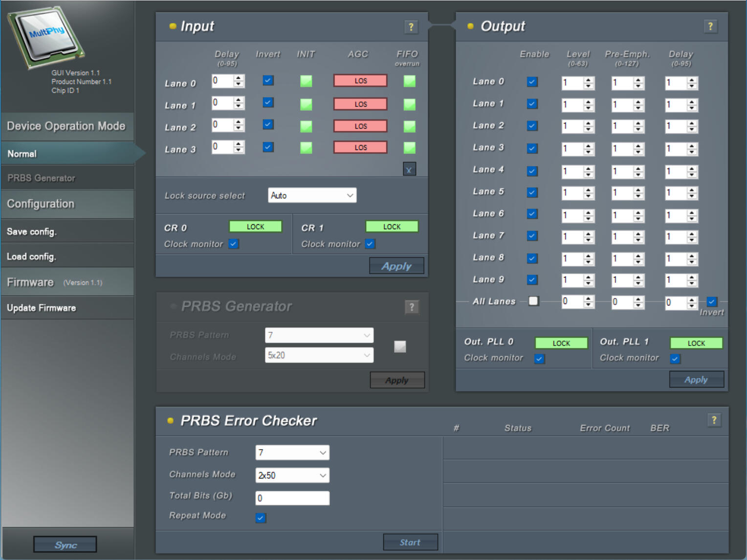Toggle Invert checkbox for Input Lane 0
Screen dimensions: 747x560
coord(268,81)
